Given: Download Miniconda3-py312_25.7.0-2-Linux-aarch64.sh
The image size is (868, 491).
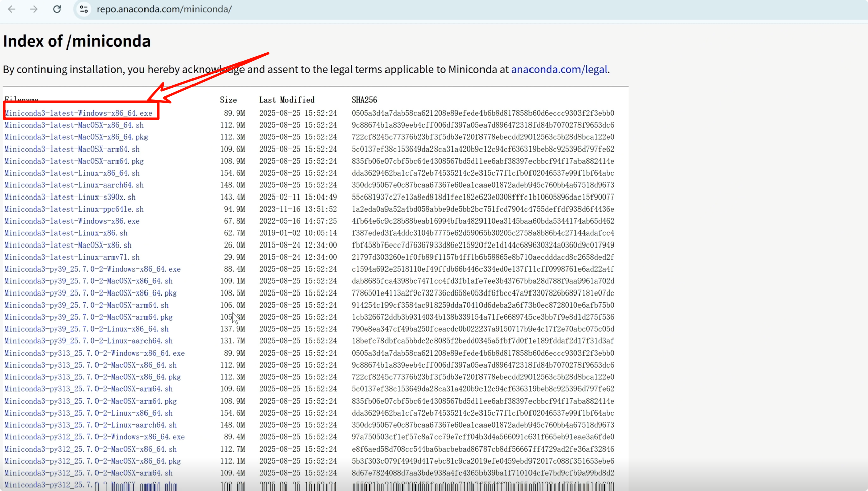Looking at the screenshot, I should (x=90, y=485).
